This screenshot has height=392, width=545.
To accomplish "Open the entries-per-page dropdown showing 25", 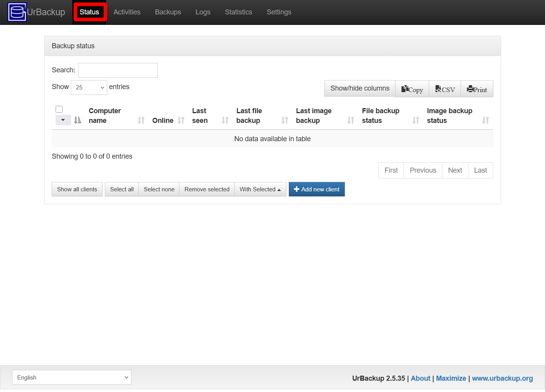I will 89,87.
